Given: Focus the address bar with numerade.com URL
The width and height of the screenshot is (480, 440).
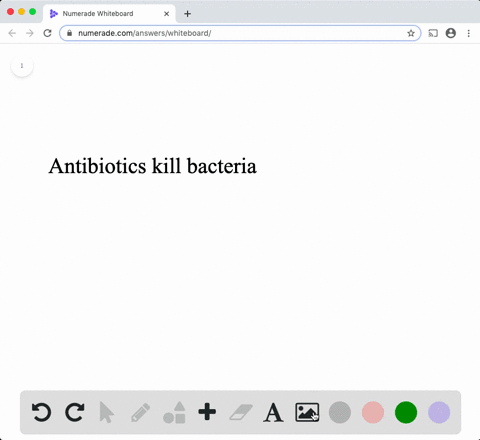Looking at the screenshot, I should click(x=240, y=33).
